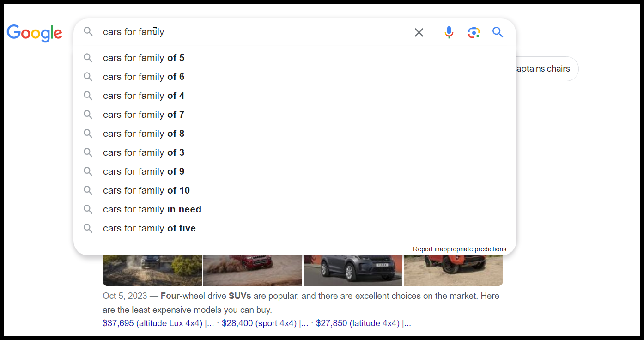Click magnifier icon beside 'of 10' suggestion
The width and height of the screenshot is (644, 340).
coord(88,190)
